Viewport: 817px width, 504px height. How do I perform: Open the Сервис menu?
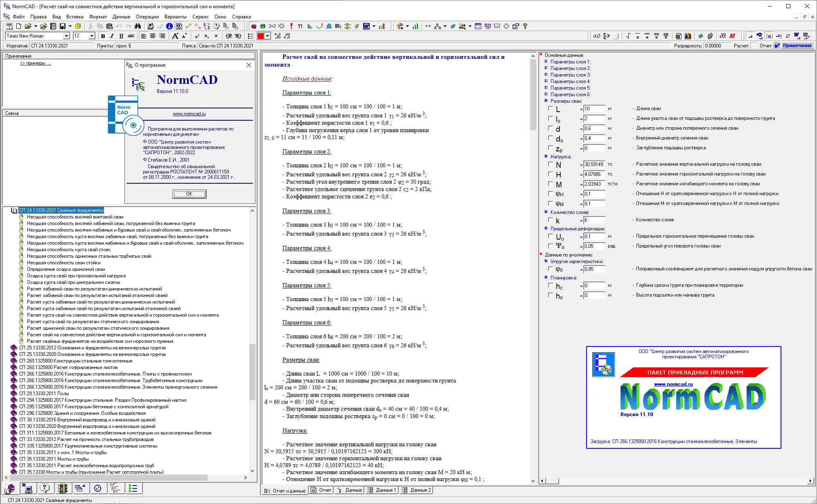pyautogui.click(x=200, y=17)
